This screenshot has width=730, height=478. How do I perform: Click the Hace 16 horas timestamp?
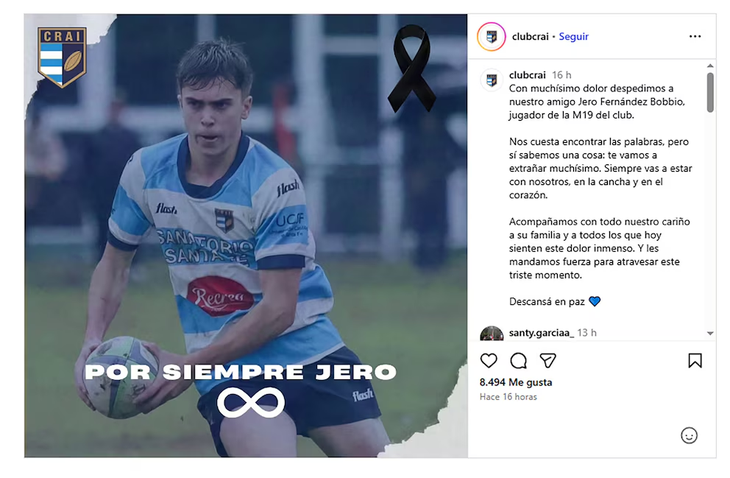coord(508,397)
